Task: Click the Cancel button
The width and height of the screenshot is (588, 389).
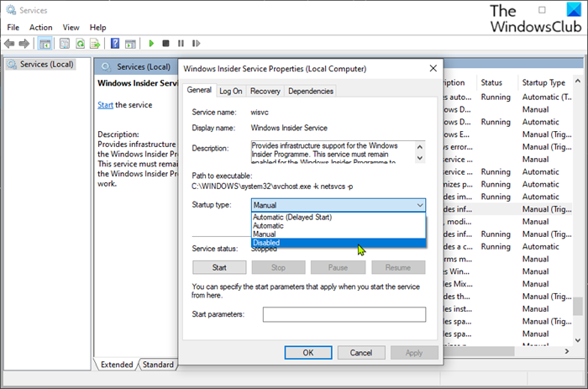Action: pyautogui.click(x=361, y=353)
